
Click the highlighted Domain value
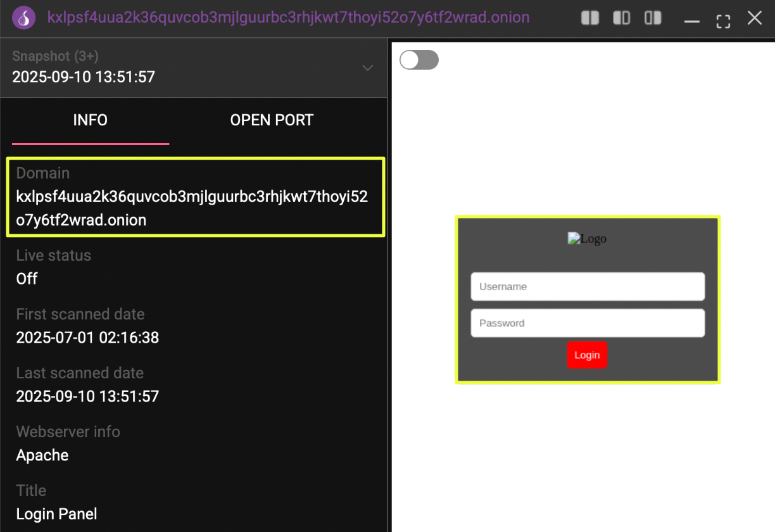192,208
